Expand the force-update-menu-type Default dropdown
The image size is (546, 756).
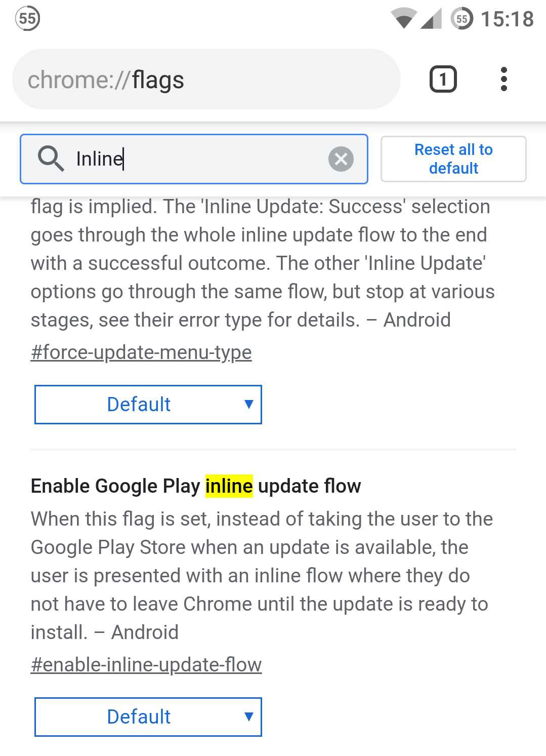[x=148, y=405]
